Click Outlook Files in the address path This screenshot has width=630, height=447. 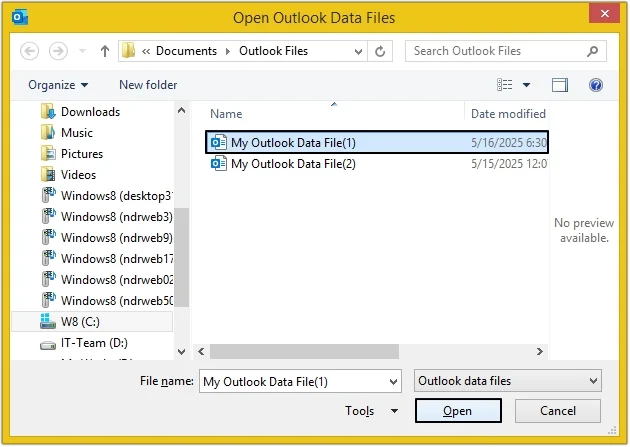click(x=273, y=51)
